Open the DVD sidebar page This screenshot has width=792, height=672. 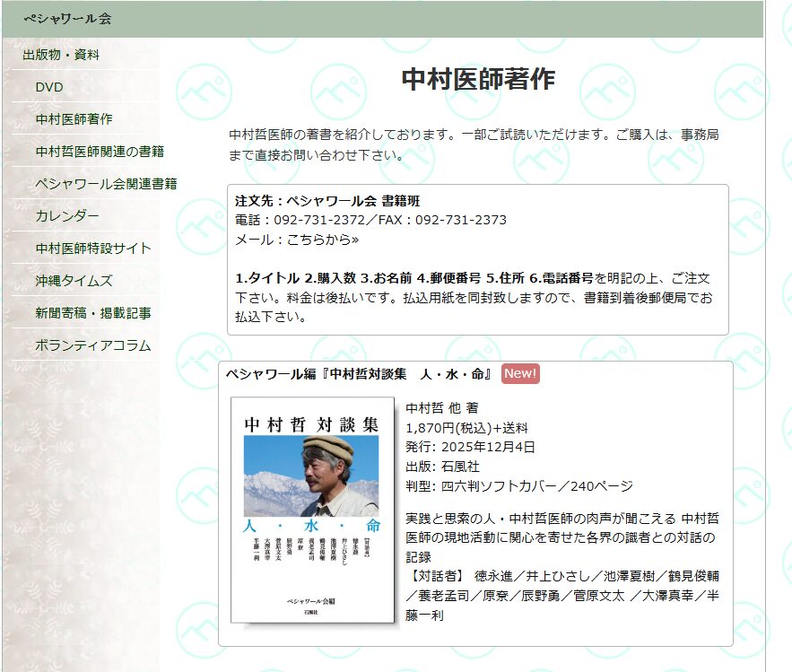[49, 87]
